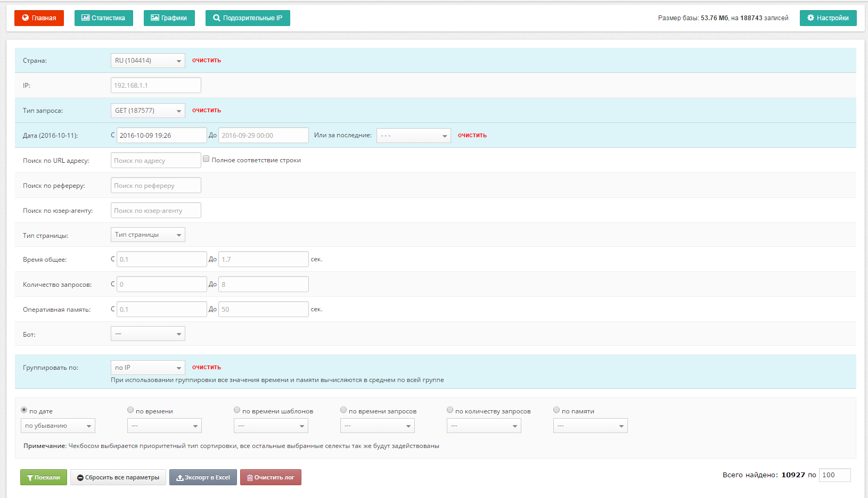
Task: Click Экспорт в Excel upload button
Action: 203,477
